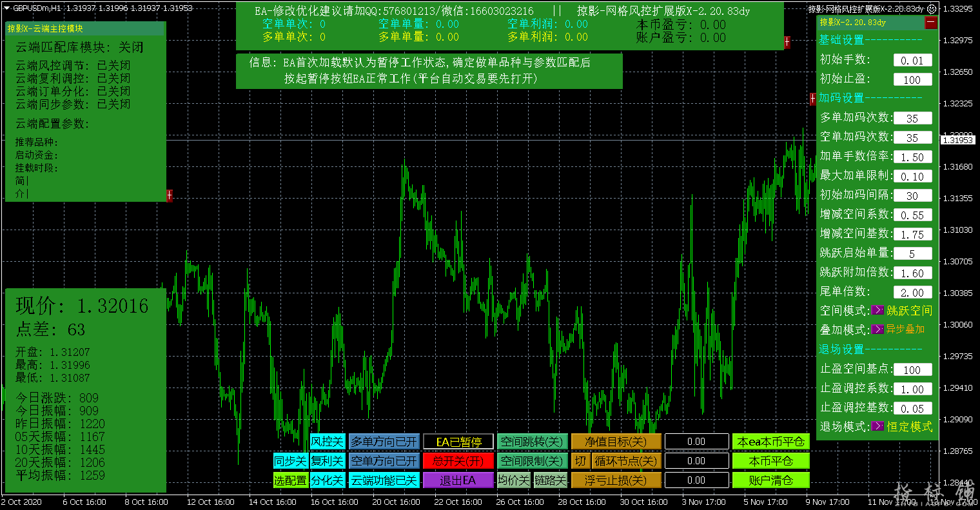Viewport: 980px width, 510px height.
Task: Toggle the 空间跳转(关) switch
Action: pos(533,442)
